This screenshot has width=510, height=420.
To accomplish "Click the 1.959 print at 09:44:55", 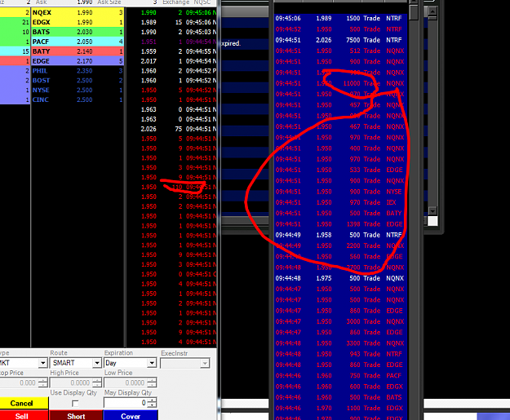I will coord(171,51).
